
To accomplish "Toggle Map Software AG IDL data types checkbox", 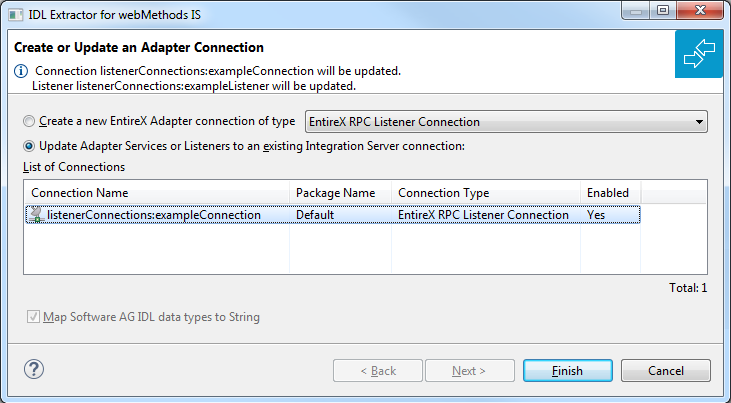I will coord(33,317).
